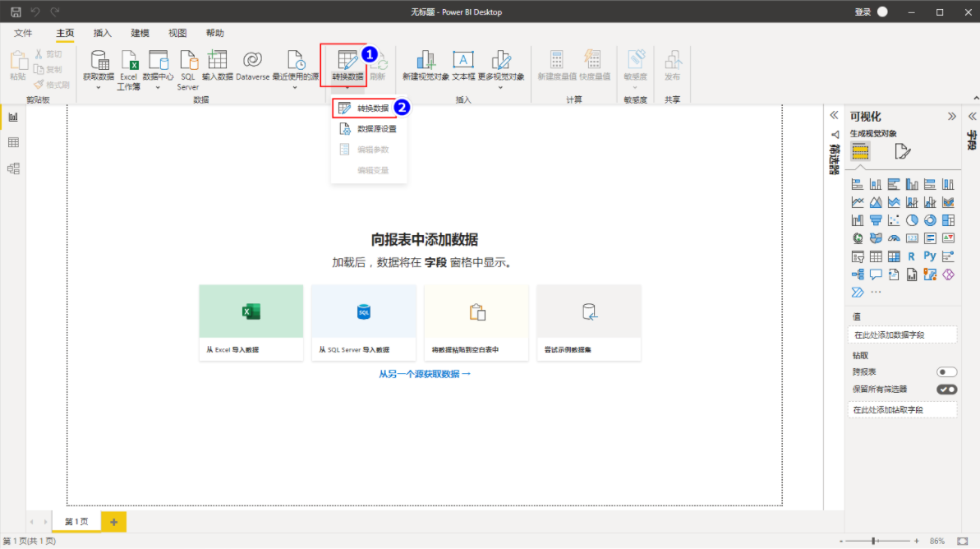Switch to report view in left sidebar
Image resolution: width=980 pixels, height=549 pixels.
tap(13, 117)
